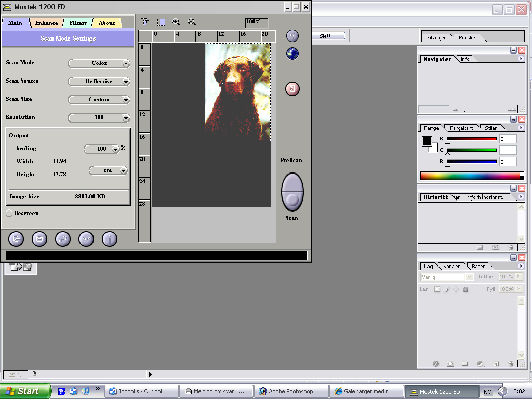Click delete layer trash icon
Screen dimensions: 532x399
[x=511, y=364]
